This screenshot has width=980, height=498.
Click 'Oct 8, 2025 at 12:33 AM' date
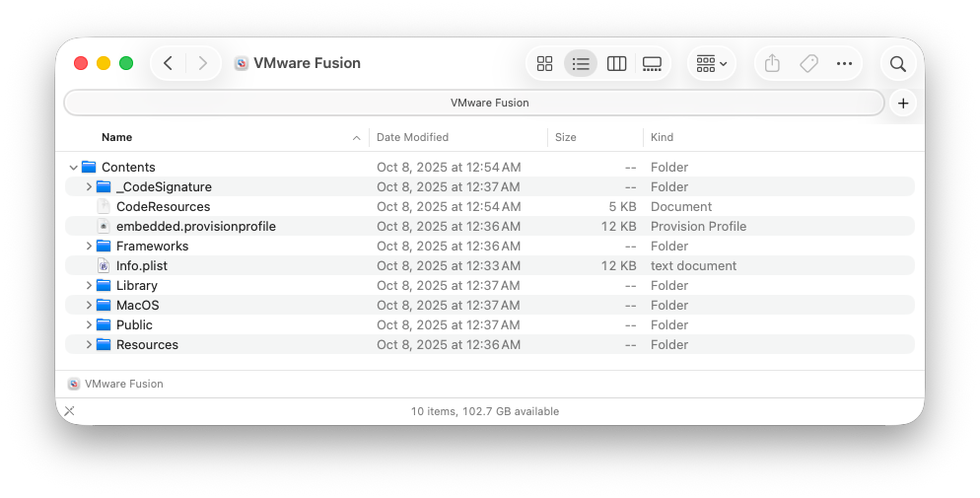click(449, 265)
